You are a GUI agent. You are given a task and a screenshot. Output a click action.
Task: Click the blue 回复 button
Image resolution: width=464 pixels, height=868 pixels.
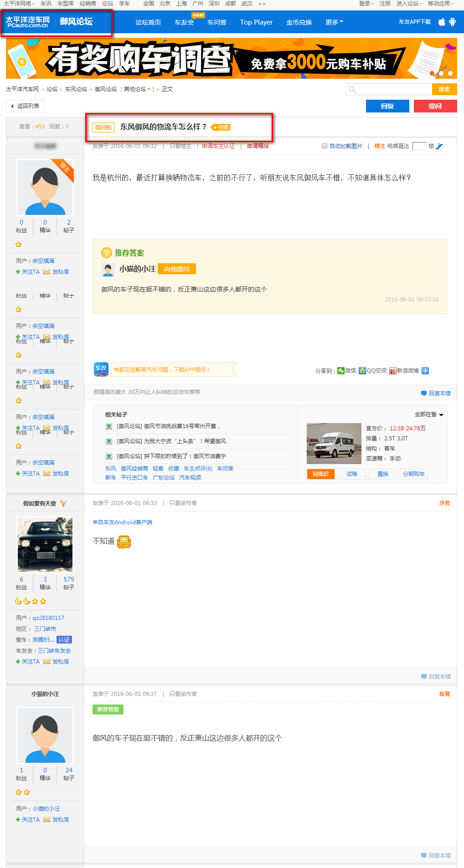pyautogui.click(x=387, y=106)
